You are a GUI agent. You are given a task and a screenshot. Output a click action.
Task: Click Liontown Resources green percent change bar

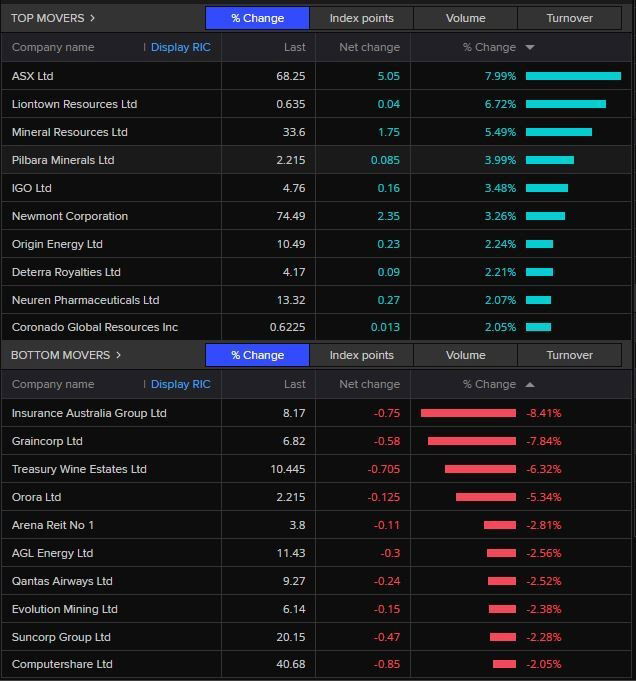(x=565, y=104)
